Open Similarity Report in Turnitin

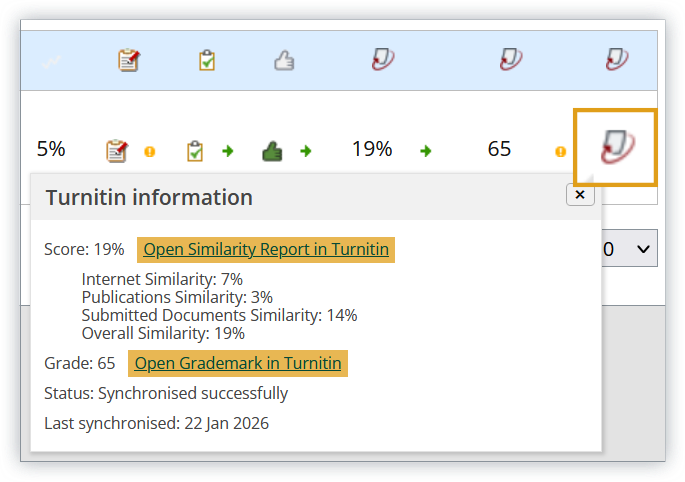point(266,250)
